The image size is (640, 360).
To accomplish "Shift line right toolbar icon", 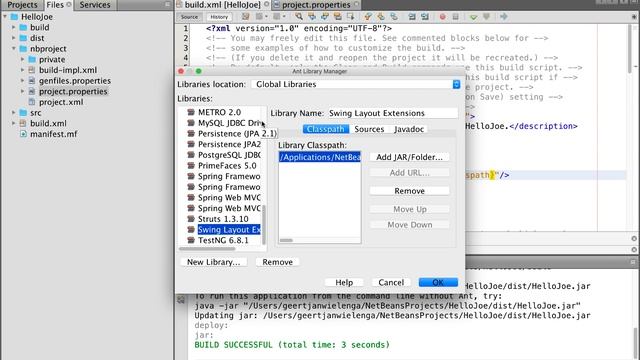I will point(424,17).
